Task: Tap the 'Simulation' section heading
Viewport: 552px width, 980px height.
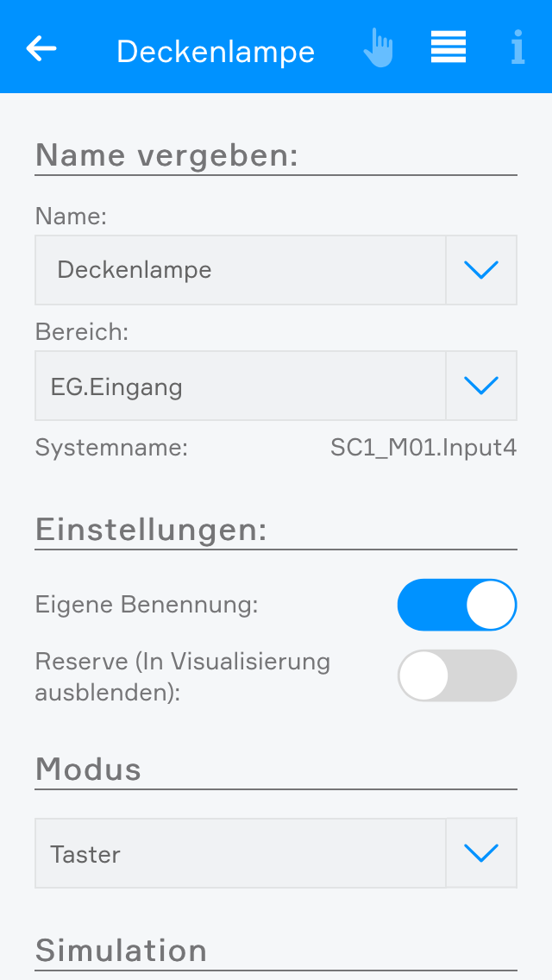Action: (x=121, y=950)
